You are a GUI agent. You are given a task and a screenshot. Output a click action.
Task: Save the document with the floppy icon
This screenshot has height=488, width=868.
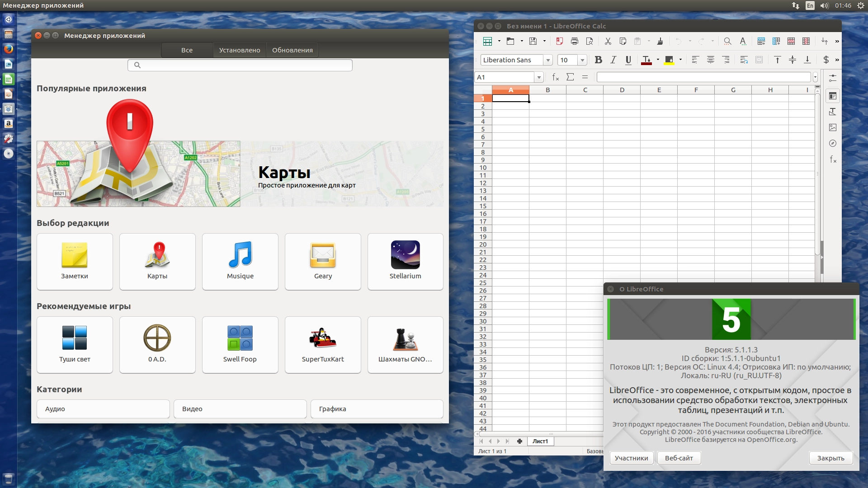(533, 41)
